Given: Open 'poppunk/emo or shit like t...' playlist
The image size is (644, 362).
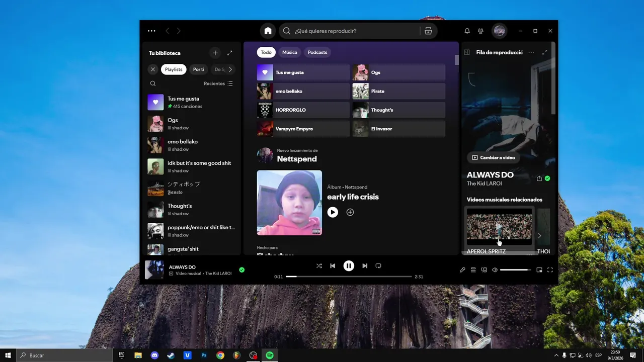Looking at the screenshot, I should click(x=192, y=231).
